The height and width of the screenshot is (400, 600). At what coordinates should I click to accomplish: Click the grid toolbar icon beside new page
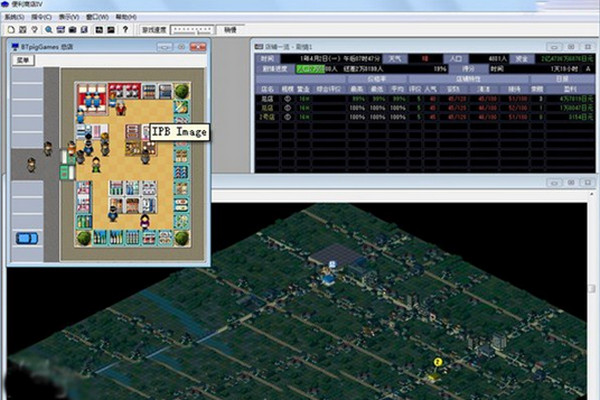click(23, 29)
